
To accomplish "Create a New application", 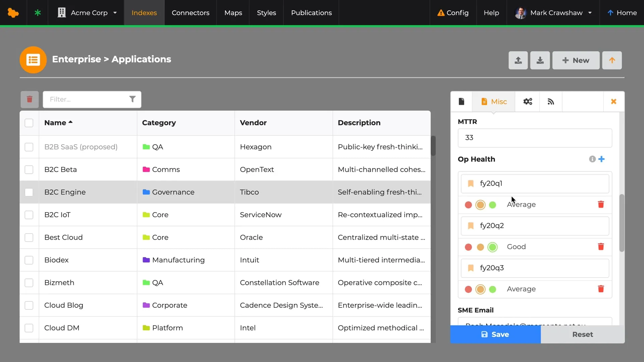I will 576,60.
